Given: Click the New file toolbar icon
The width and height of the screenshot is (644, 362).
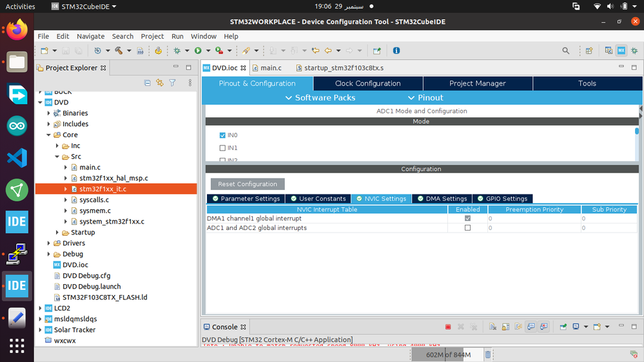Looking at the screenshot, I should (x=44, y=50).
